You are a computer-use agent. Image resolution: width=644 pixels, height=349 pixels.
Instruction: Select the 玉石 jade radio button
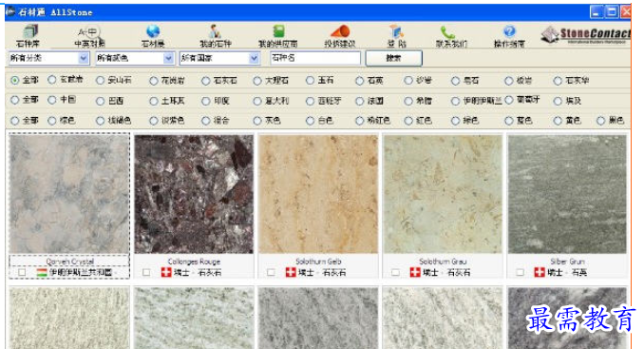(x=310, y=81)
